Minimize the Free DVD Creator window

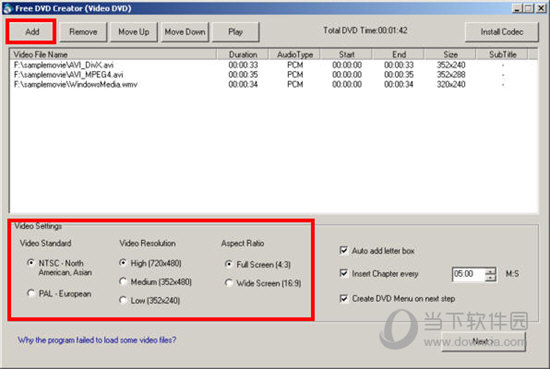pyautogui.click(x=517, y=8)
